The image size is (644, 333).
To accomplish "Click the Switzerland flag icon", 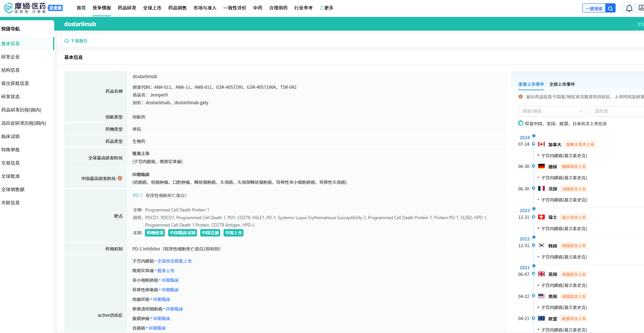I will [541, 217].
